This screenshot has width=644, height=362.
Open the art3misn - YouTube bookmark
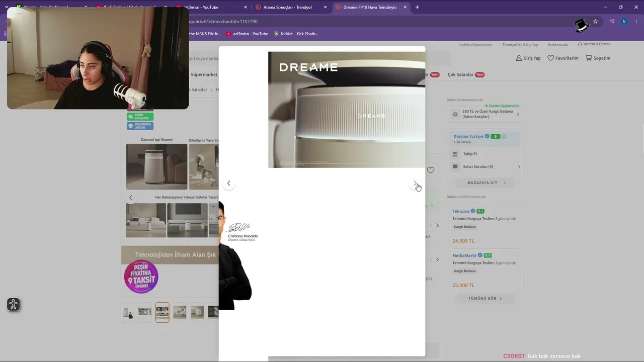[247, 34]
